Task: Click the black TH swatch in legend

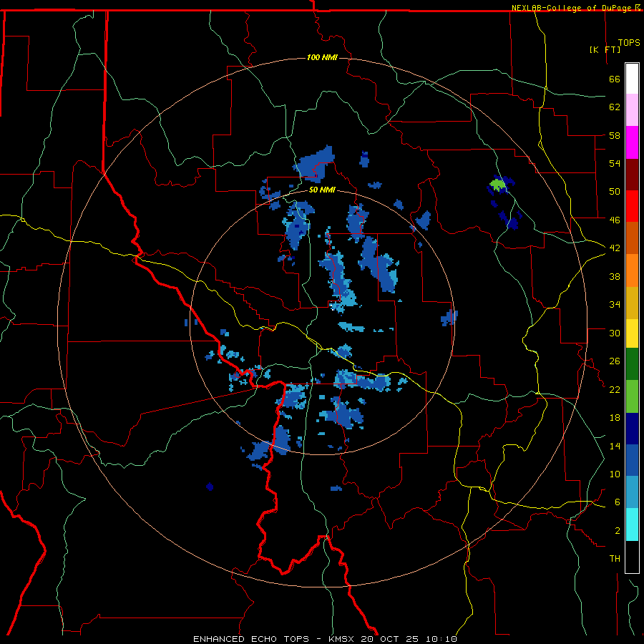Action: 632,557
